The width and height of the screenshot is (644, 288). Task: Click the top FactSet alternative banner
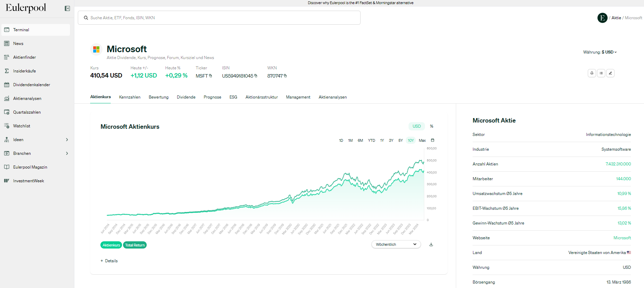click(x=361, y=3)
